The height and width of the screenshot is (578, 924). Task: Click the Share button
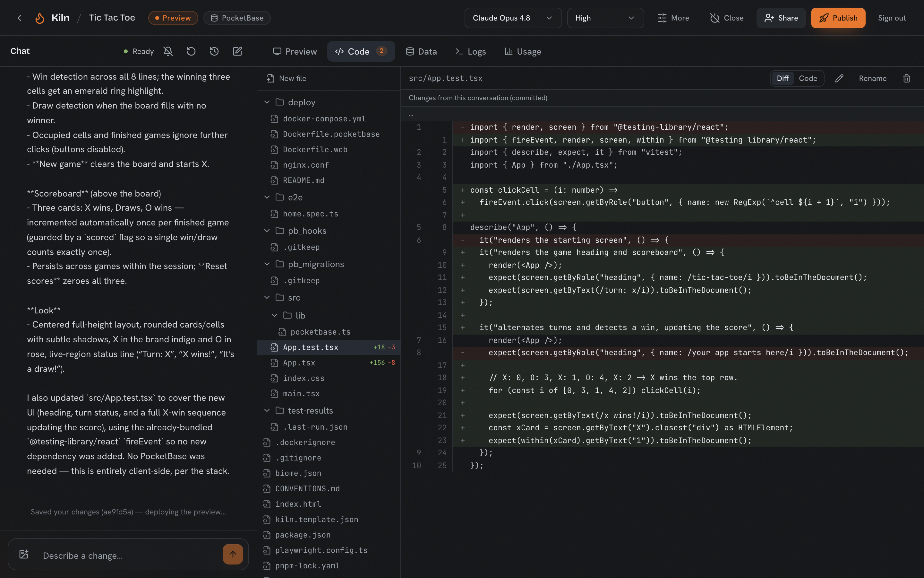[x=781, y=18]
